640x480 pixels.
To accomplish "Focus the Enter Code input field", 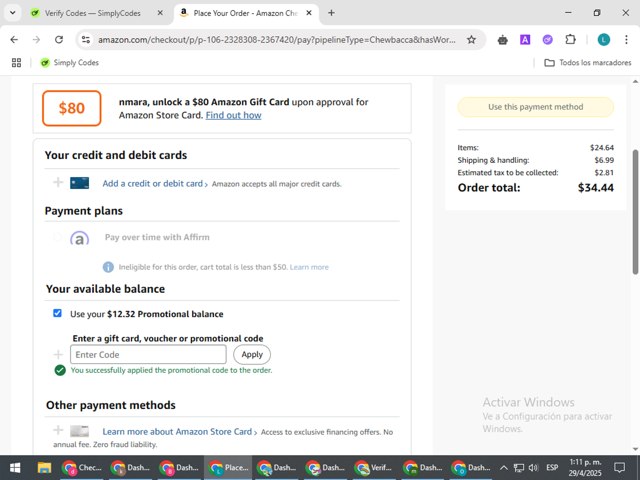I will (148, 354).
